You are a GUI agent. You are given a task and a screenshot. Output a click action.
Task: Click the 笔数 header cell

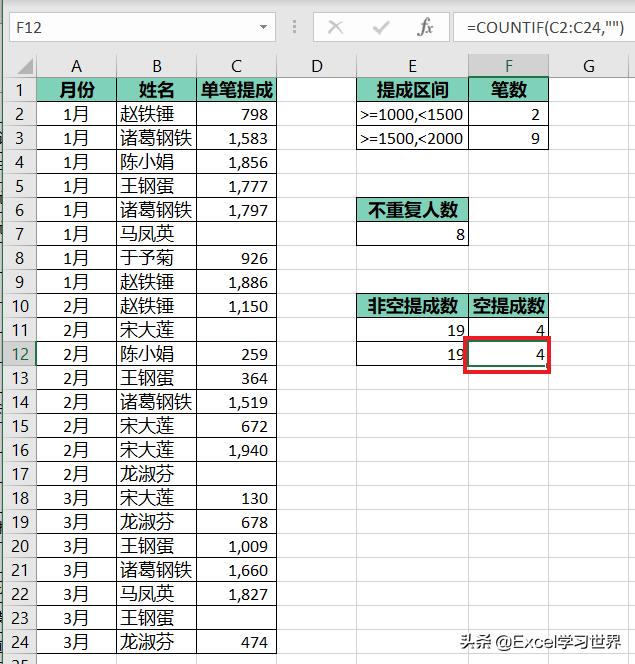508,90
